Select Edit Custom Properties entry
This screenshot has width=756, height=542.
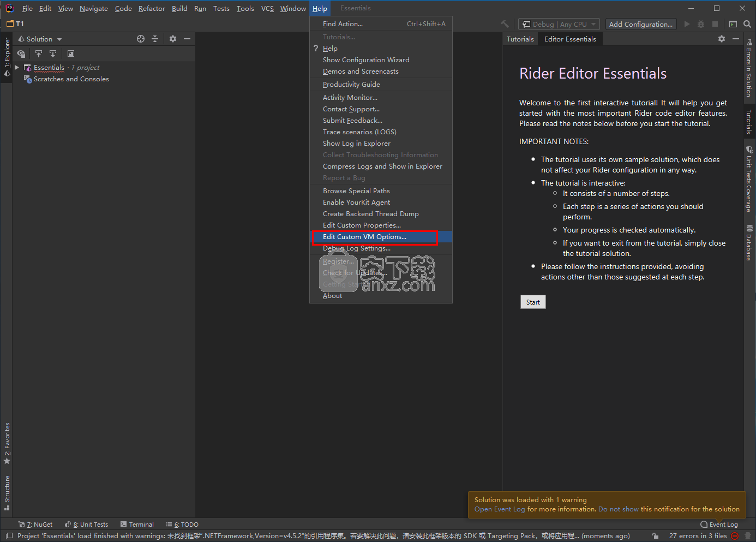click(381, 225)
